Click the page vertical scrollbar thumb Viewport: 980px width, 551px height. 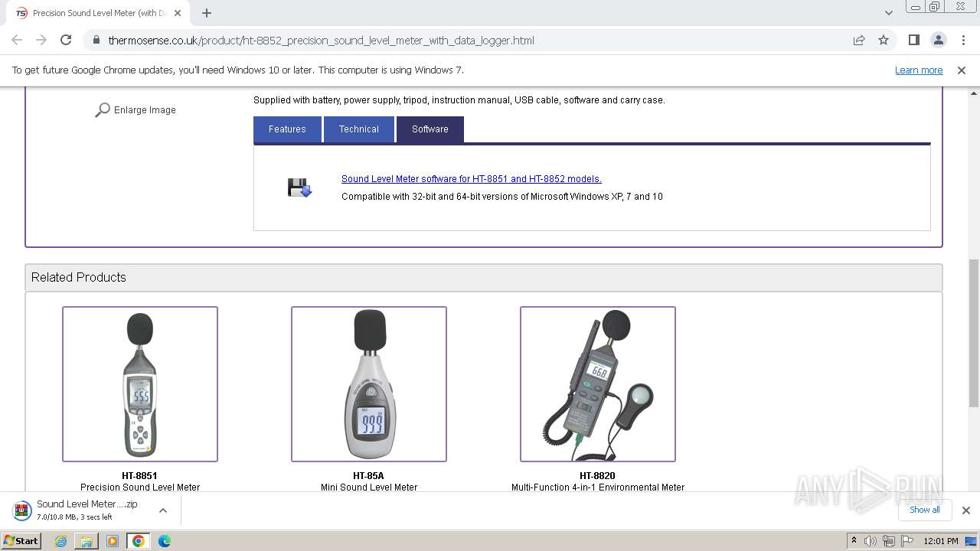click(x=974, y=333)
